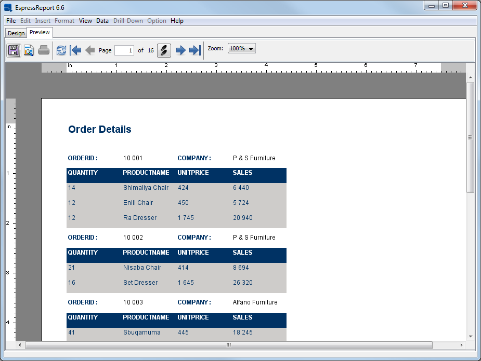Open the View menu
Screen dimensions: 481x361
pyautogui.click(x=85, y=21)
